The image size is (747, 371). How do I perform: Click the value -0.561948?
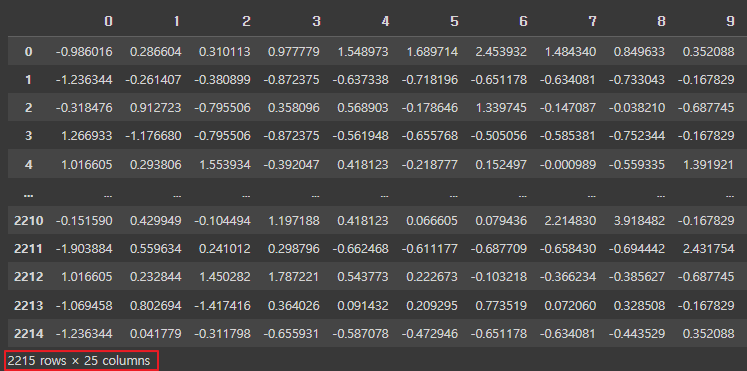pos(360,136)
